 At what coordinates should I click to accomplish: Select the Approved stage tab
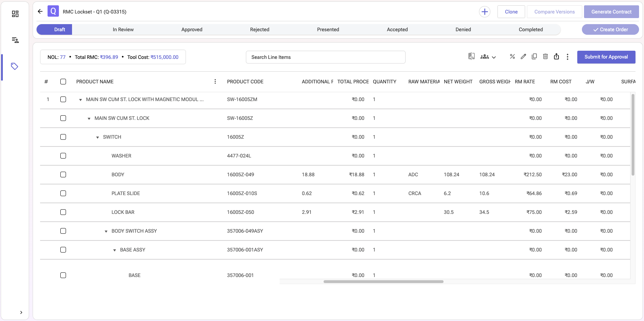pos(192,29)
